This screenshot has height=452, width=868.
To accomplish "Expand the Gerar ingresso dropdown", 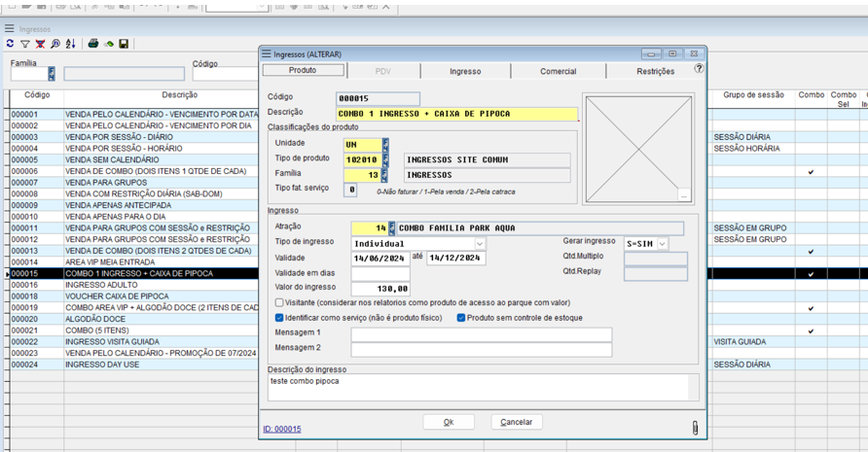I will click(x=662, y=244).
